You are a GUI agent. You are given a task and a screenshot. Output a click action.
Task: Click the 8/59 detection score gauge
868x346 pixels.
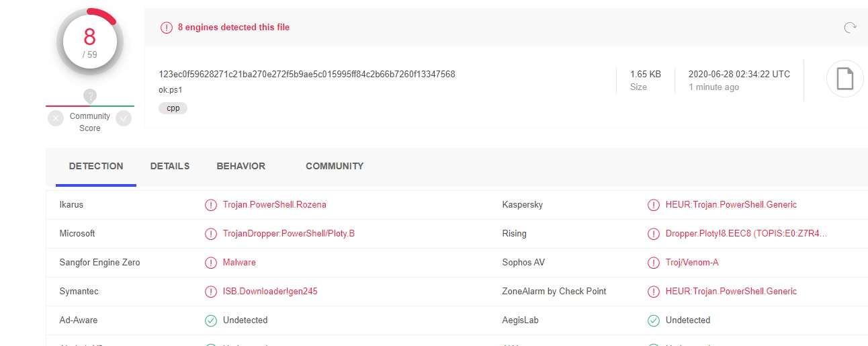pos(90,42)
